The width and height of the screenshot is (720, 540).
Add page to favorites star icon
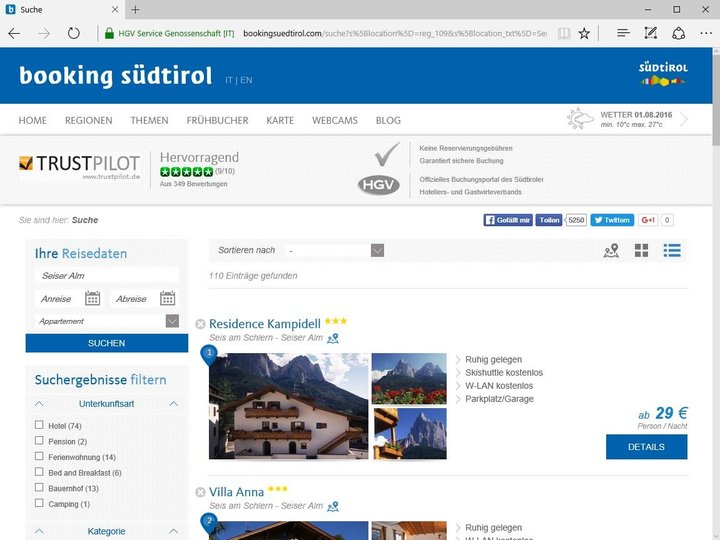(584, 33)
